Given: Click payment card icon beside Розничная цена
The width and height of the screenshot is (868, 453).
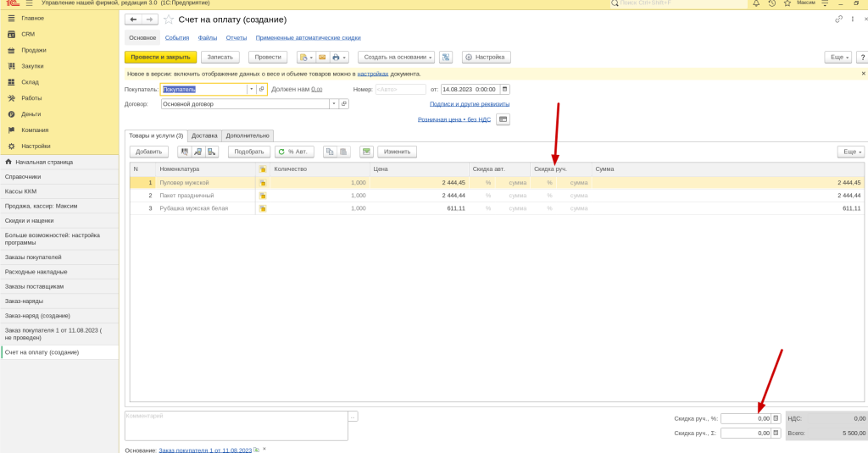Looking at the screenshot, I should 503,119.
